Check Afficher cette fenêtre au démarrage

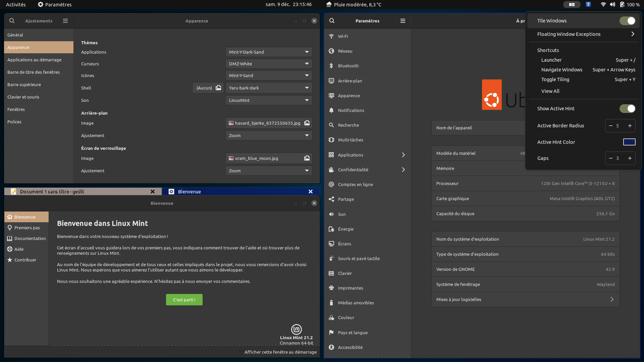click(x=241, y=352)
